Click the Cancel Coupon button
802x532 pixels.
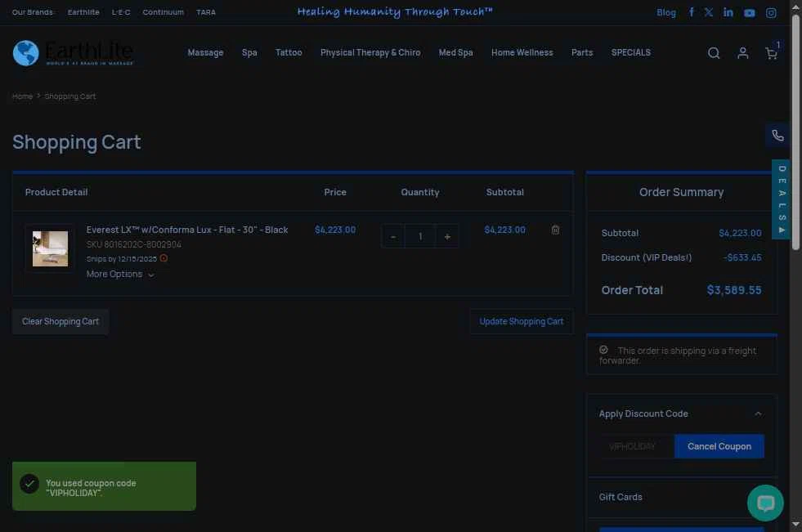[719, 447]
